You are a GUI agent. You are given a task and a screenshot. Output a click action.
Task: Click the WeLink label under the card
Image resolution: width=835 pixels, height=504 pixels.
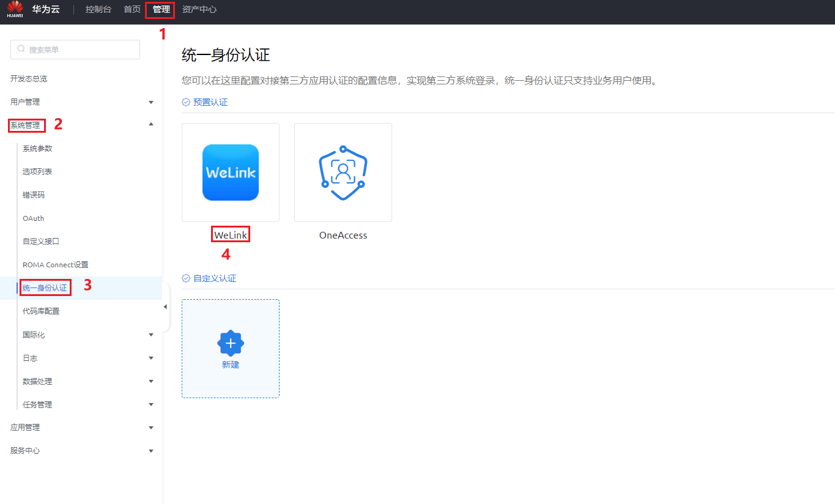pos(231,235)
